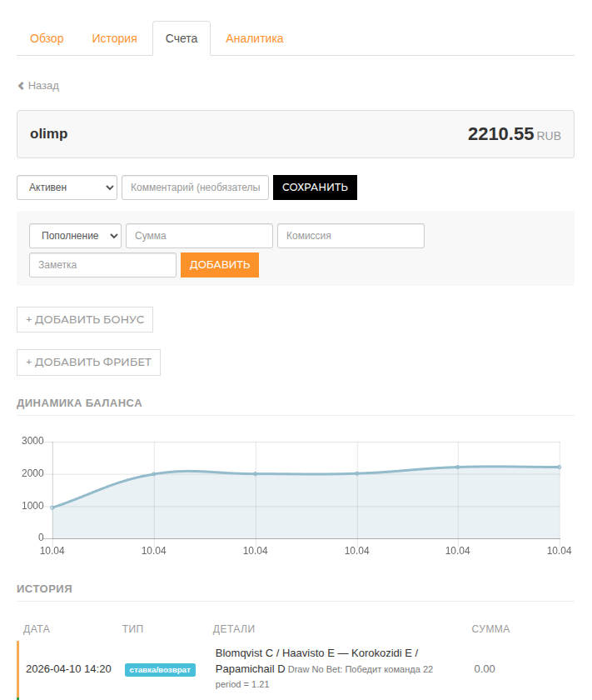Click the first chart data point near 1000
This screenshot has height=700, width=592.
click(52, 507)
